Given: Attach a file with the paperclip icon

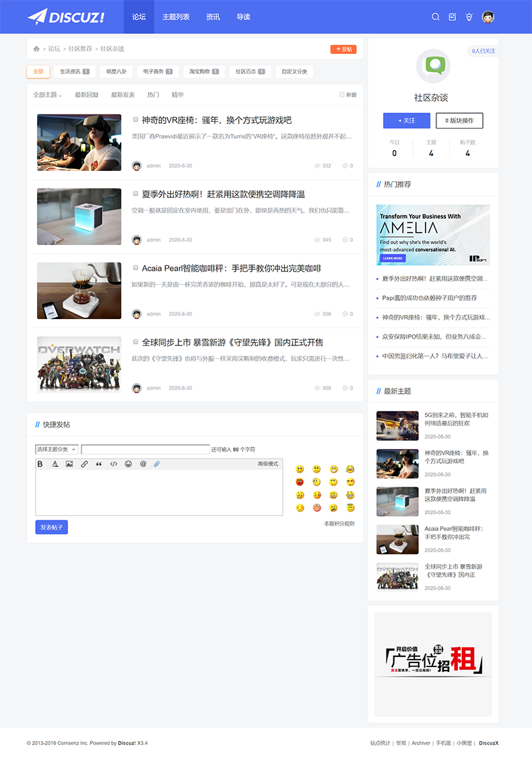Looking at the screenshot, I should (x=157, y=464).
